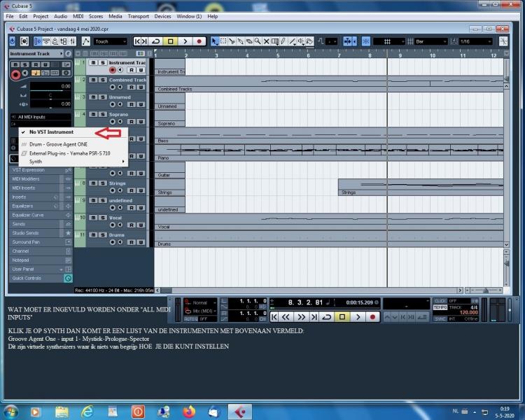Solo the Strings track
Screen dimensions: 525x420
(103, 183)
